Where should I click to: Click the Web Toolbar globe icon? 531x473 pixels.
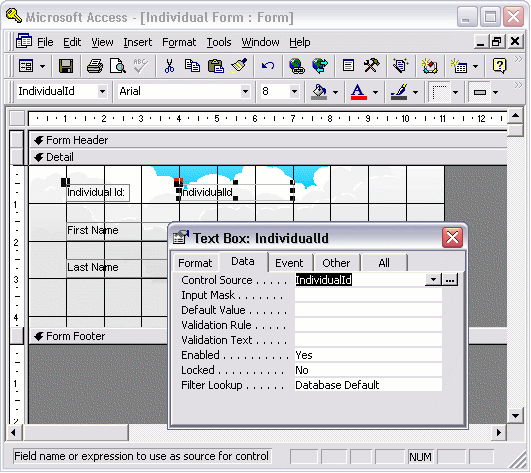320,66
